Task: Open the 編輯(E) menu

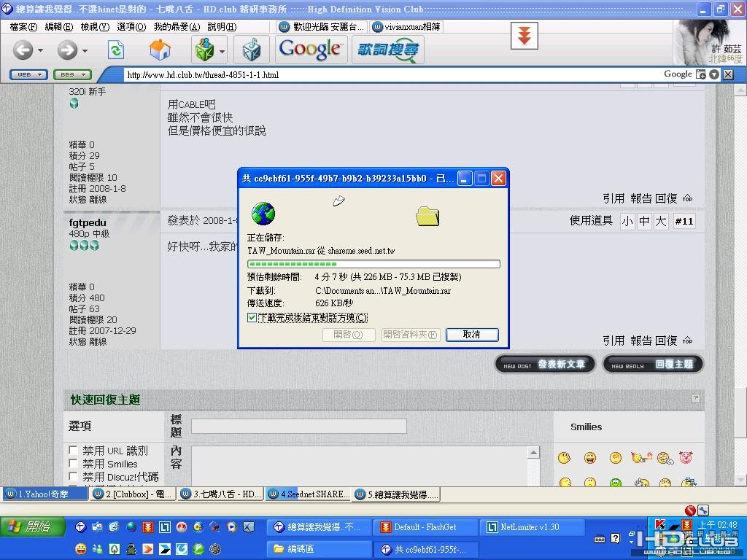Action: point(59,27)
